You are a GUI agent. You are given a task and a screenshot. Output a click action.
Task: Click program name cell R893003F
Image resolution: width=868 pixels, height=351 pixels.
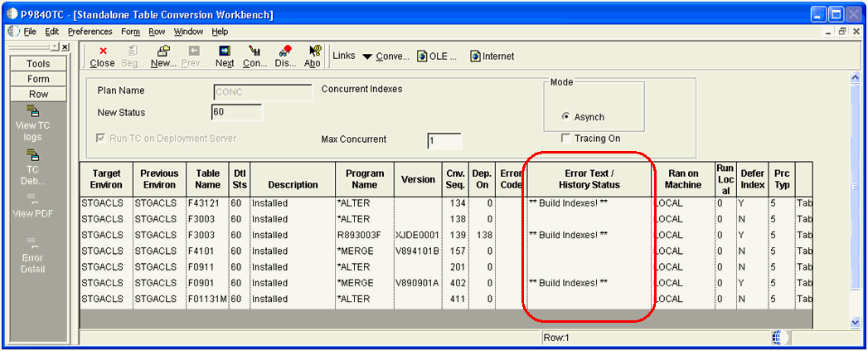pos(364,235)
